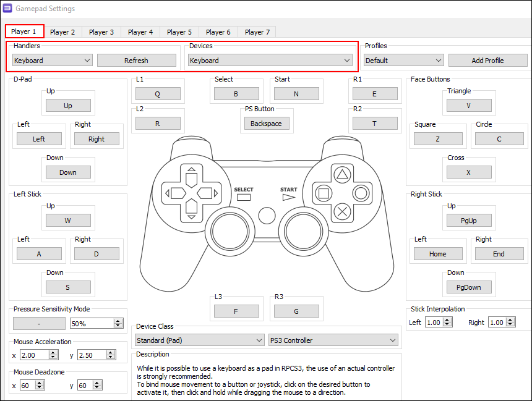Rebind the Triangle button V
Screen dimensions: 532x401
pyautogui.click(x=469, y=106)
